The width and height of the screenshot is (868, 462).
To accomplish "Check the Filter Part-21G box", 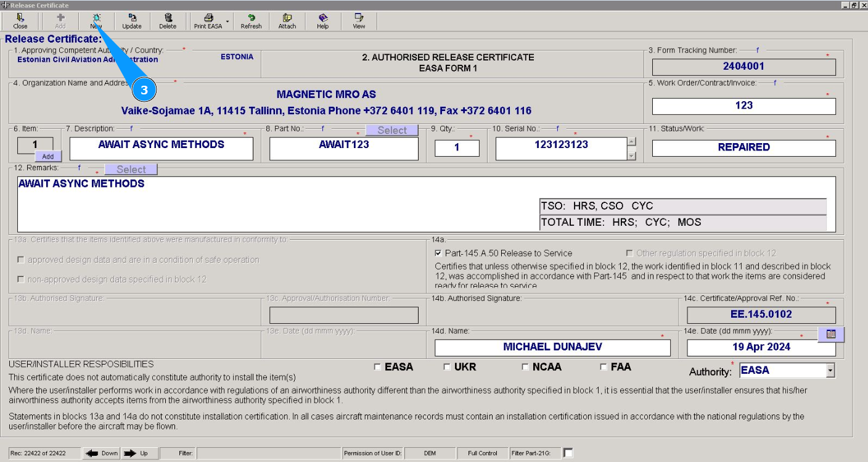I will click(x=568, y=453).
